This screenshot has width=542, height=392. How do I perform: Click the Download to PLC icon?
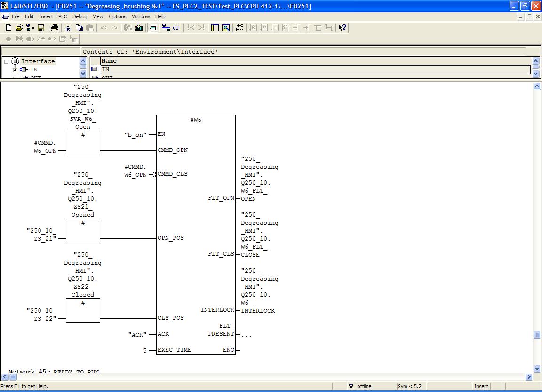(139, 28)
